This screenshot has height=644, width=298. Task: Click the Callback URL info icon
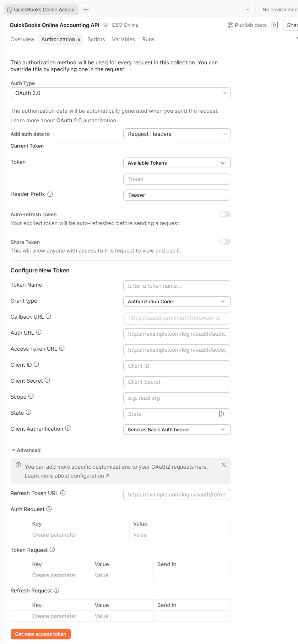coord(48,316)
